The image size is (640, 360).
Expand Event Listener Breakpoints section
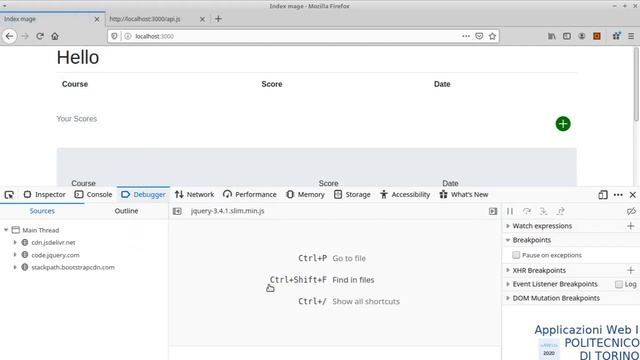point(508,284)
